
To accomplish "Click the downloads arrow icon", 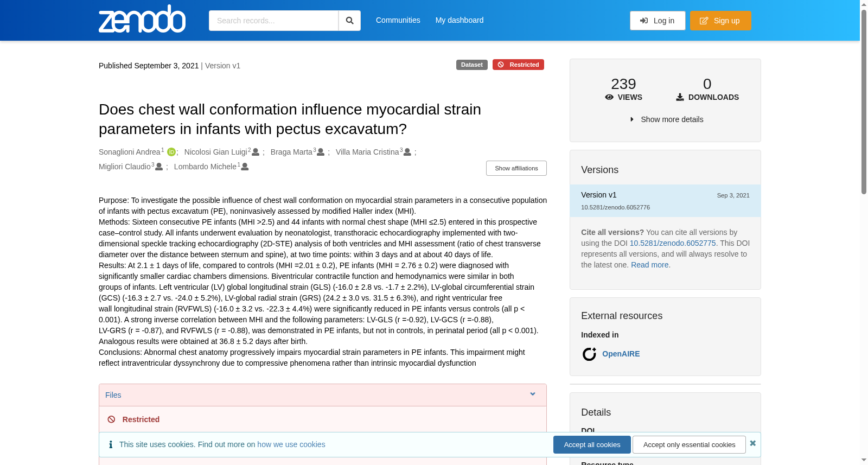I will tap(680, 97).
